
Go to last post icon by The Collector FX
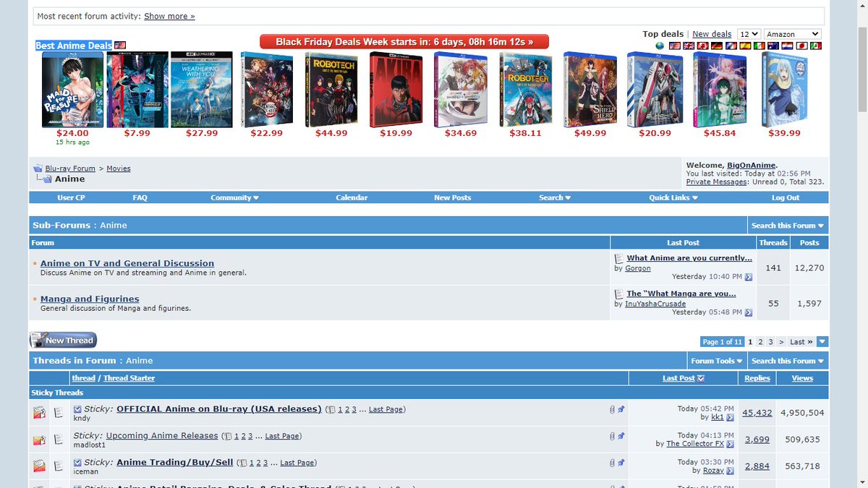(x=730, y=444)
